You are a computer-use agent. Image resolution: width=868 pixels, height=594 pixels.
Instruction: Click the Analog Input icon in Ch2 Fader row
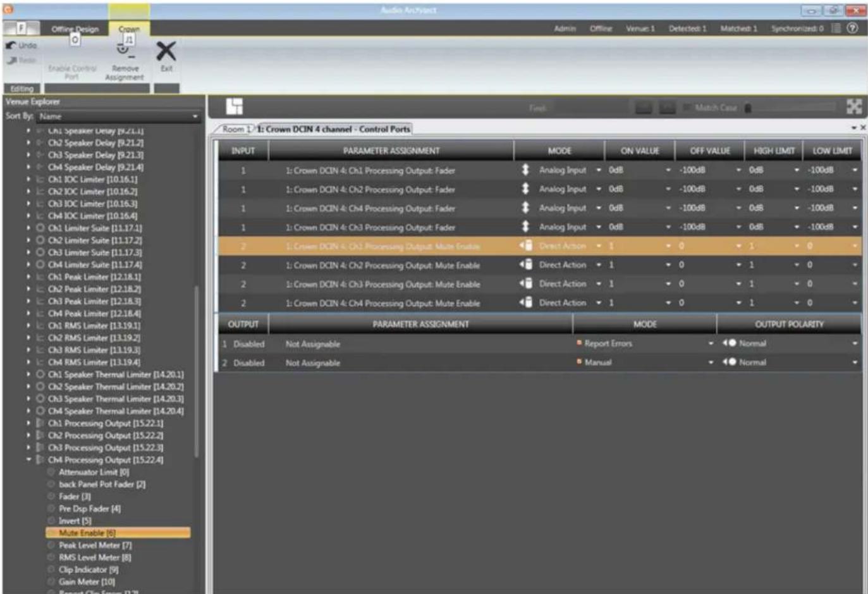pyautogui.click(x=525, y=189)
